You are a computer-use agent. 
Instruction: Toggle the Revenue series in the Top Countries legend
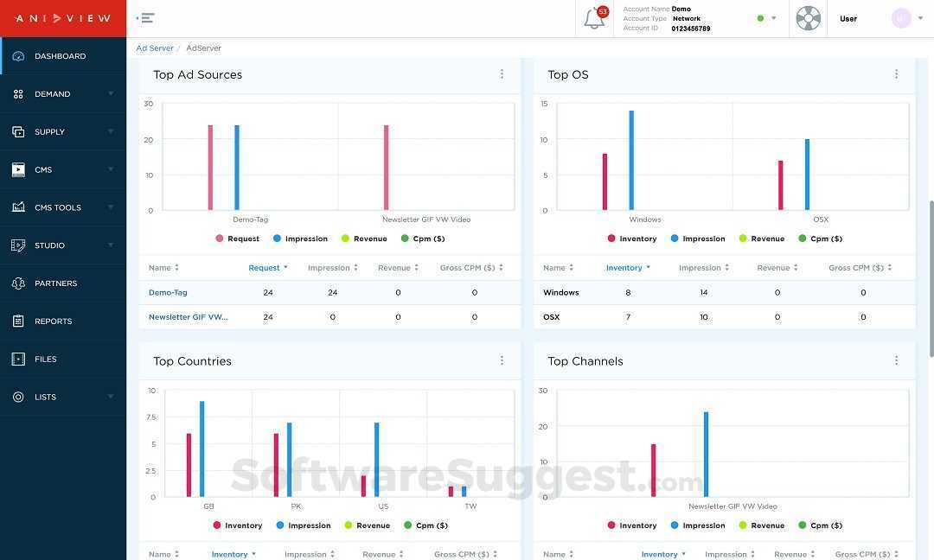367,525
